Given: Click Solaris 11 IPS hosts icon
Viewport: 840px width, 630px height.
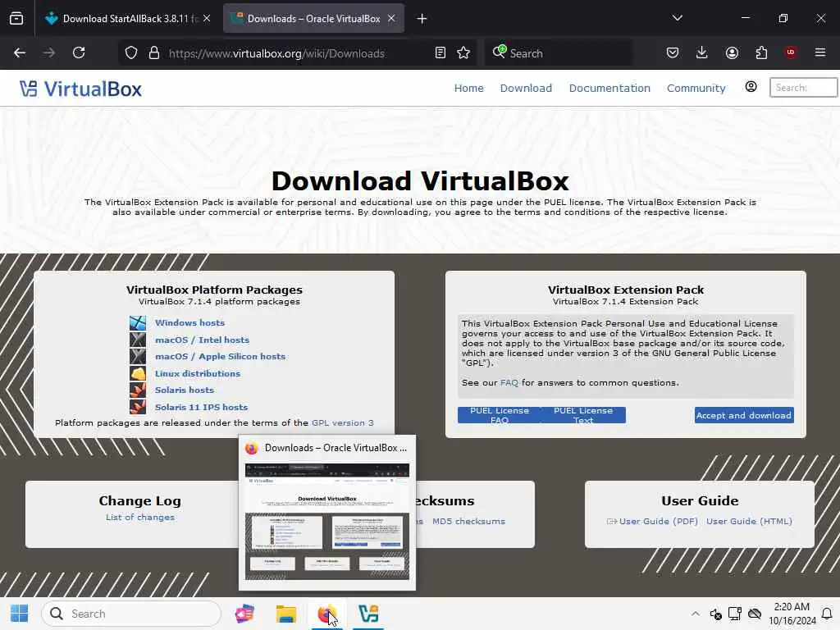Looking at the screenshot, I should 138,407.
